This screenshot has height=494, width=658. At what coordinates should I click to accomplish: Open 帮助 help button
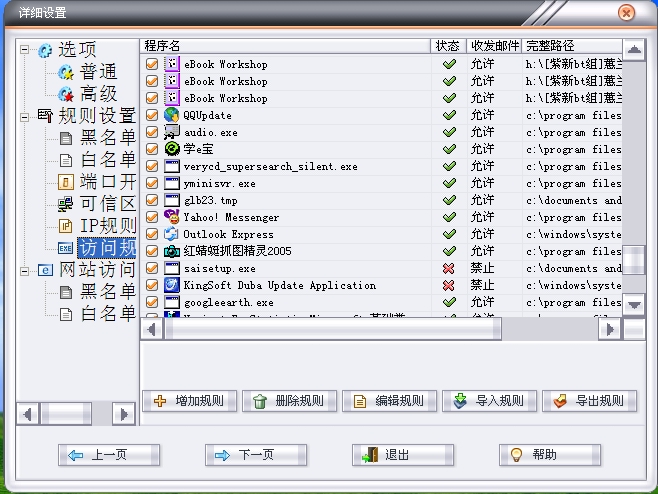pos(550,455)
